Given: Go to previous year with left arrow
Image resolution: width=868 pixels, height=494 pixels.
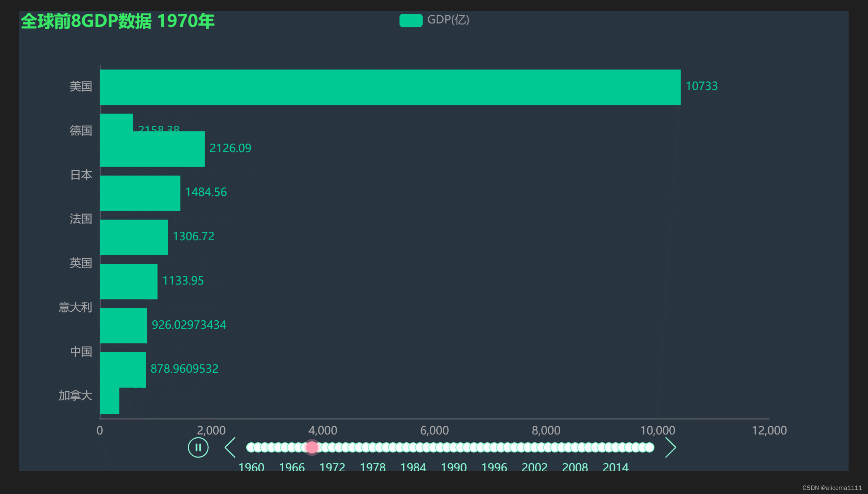Looking at the screenshot, I should pyautogui.click(x=230, y=448).
